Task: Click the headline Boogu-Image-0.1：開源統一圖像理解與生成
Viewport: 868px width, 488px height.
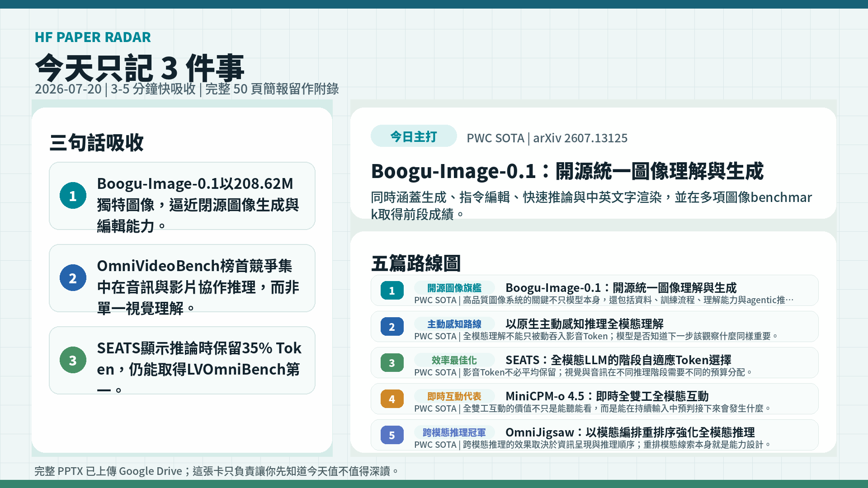Action: click(567, 171)
